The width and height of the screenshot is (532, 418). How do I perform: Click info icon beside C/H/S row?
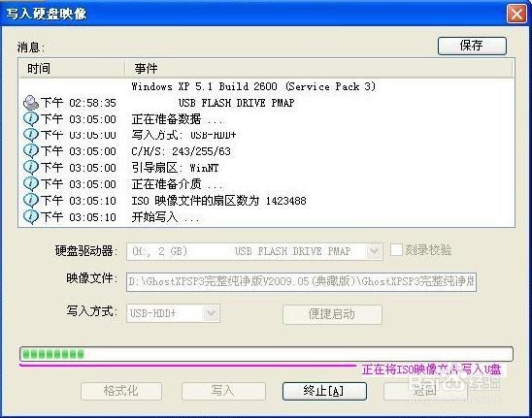click(x=31, y=151)
